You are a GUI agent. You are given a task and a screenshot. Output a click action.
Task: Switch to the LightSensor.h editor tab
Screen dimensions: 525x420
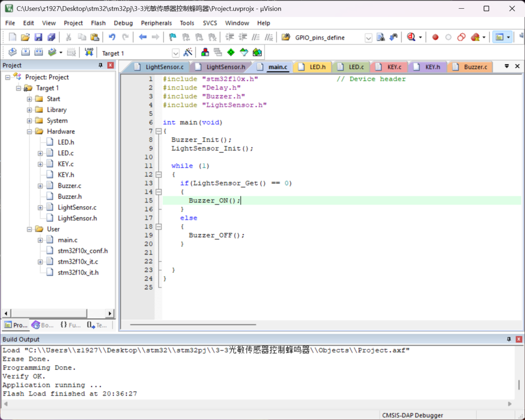(225, 67)
